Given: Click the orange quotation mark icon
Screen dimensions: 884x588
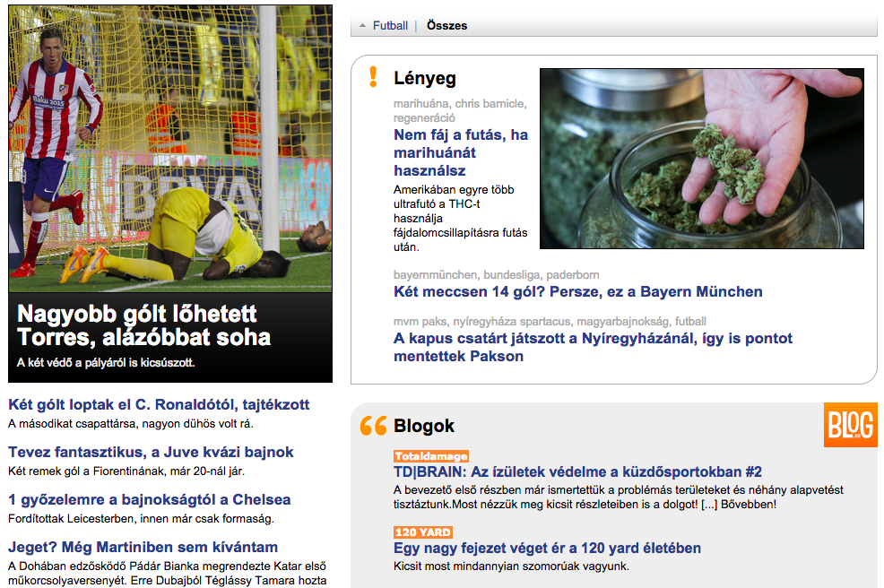Looking at the screenshot, I should coord(373,426).
